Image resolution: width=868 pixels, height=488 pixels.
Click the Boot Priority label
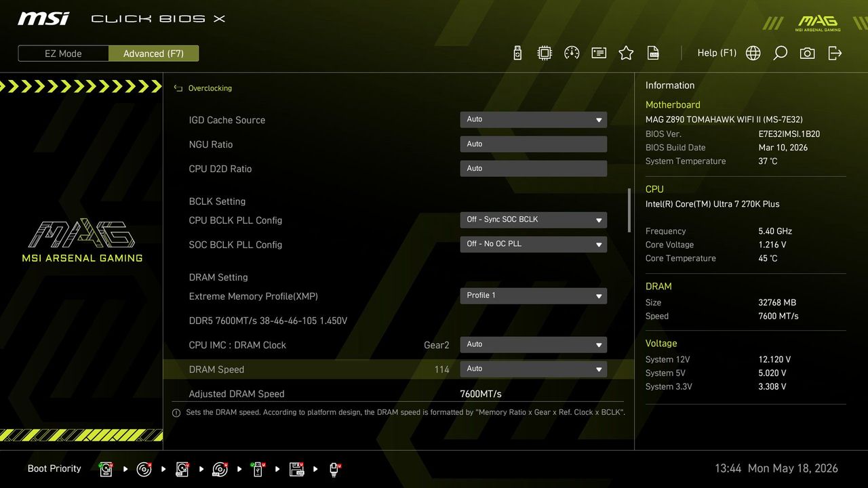[54, 468]
